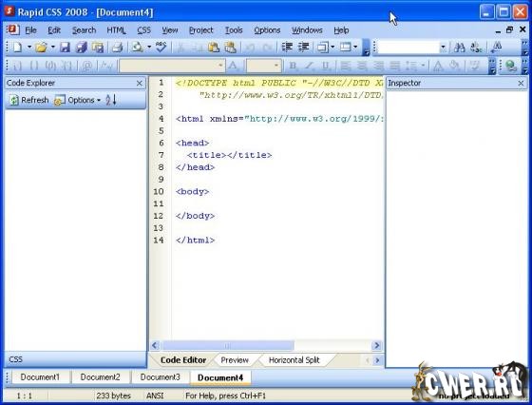Viewport: 532px width, 405px height.
Task: Click the window arrangement icon
Action: click(x=323, y=48)
